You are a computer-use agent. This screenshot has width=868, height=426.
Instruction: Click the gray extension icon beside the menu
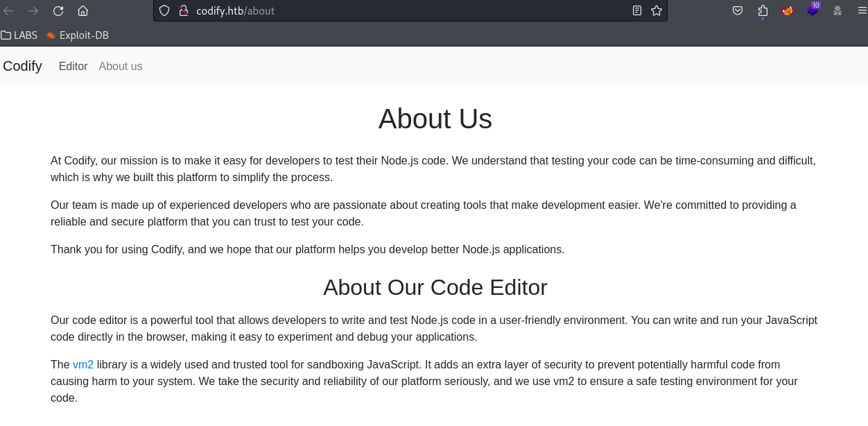click(837, 10)
